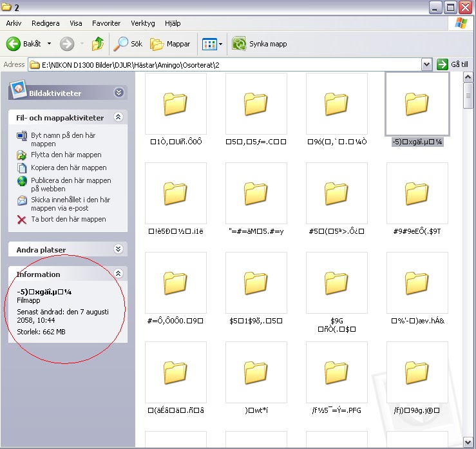Click the Bakåt back arrow icon
Viewport: 476px width, 449px height.
coord(14,44)
